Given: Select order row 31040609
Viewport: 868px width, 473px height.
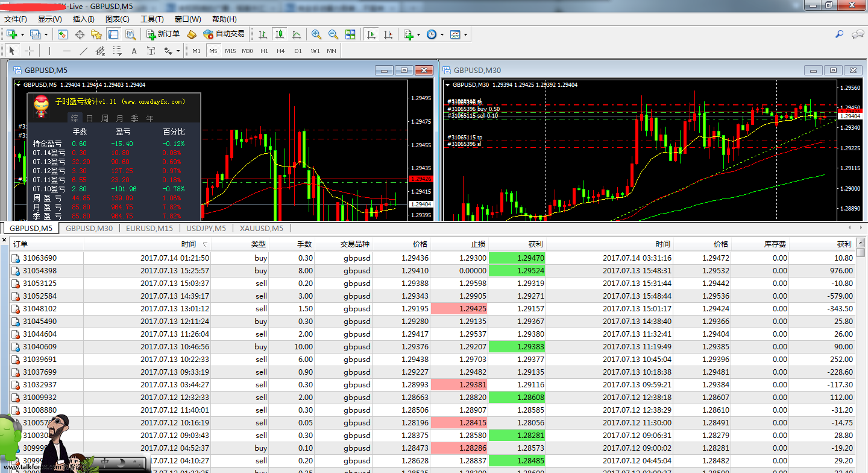Looking at the screenshot, I should point(432,347).
